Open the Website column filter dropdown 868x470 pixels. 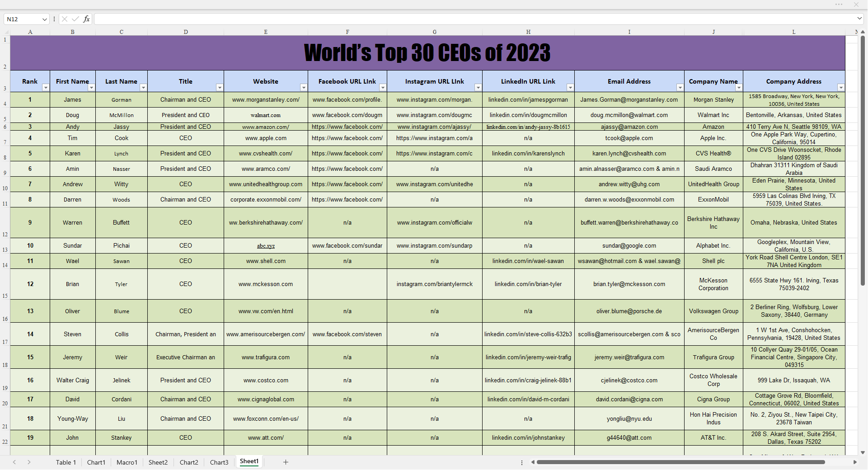pyautogui.click(x=304, y=88)
